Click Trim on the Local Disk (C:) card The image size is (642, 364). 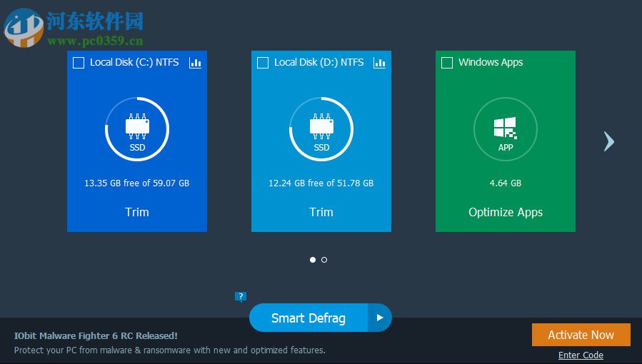point(136,212)
